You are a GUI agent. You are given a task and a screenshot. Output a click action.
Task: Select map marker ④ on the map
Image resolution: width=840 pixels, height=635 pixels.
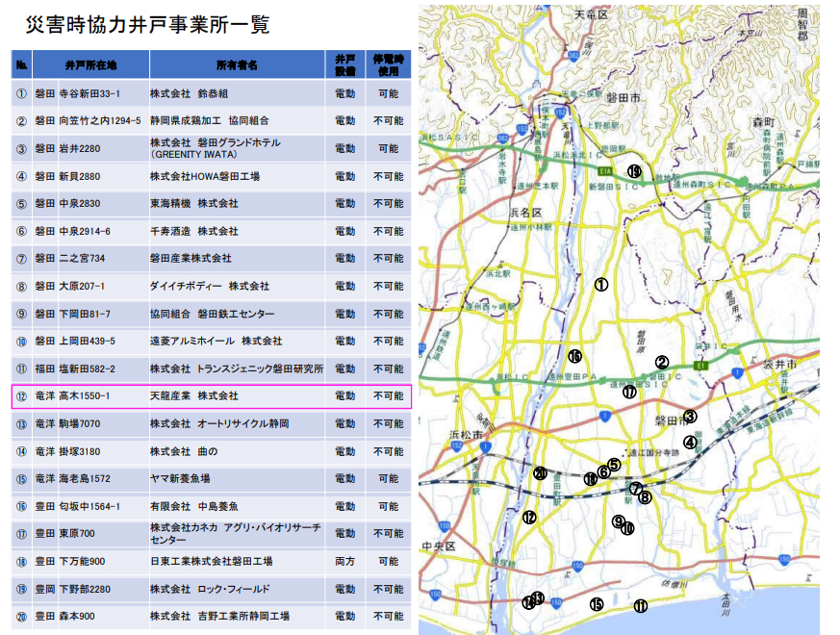[690, 443]
